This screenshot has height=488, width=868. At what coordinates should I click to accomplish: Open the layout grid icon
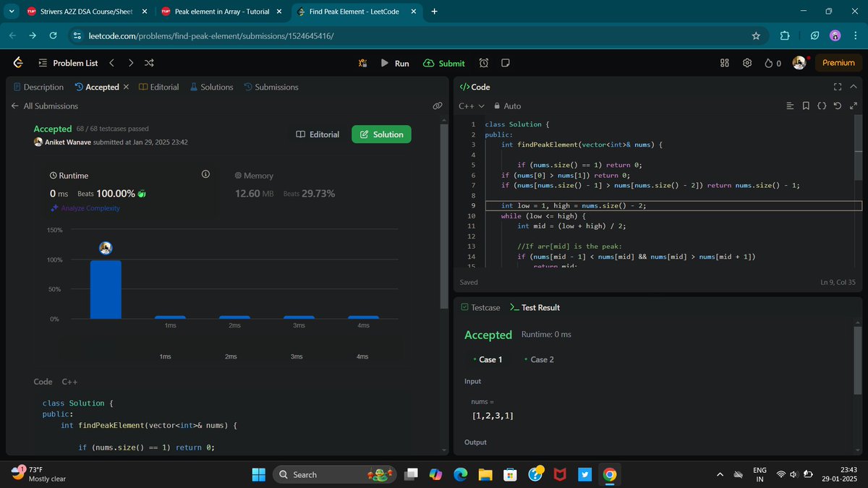[725, 63]
